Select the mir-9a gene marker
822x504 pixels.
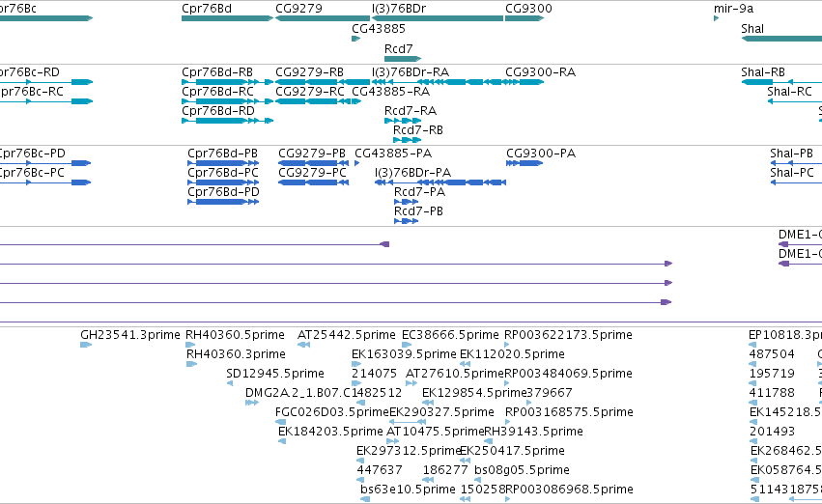click(716, 18)
